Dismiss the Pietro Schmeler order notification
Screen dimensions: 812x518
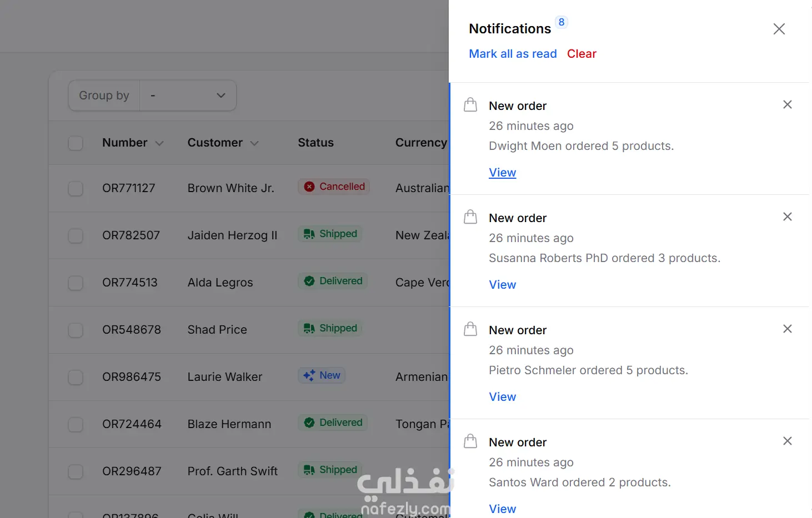787,329
